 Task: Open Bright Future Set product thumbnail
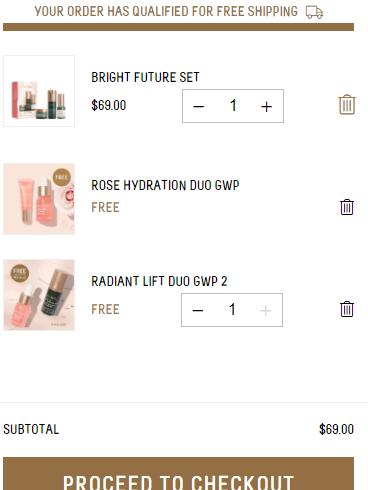click(x=39, y=91)
